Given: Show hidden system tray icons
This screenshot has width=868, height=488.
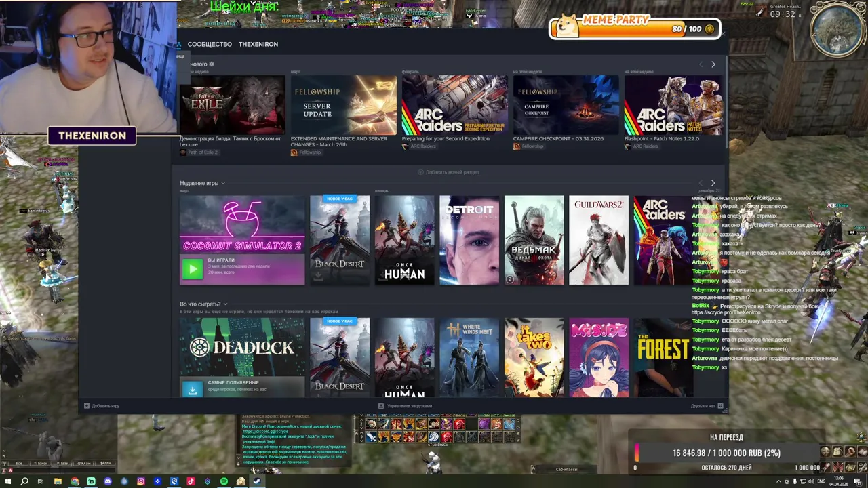Looking at the screenshot, I should 778,481.
